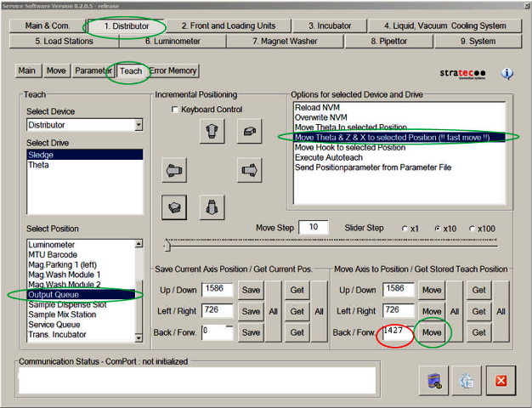The height and width of the screenshot is (408, 532).
Task: Open the info icon beside Stratec logo
Action: (x=507, y=74)
